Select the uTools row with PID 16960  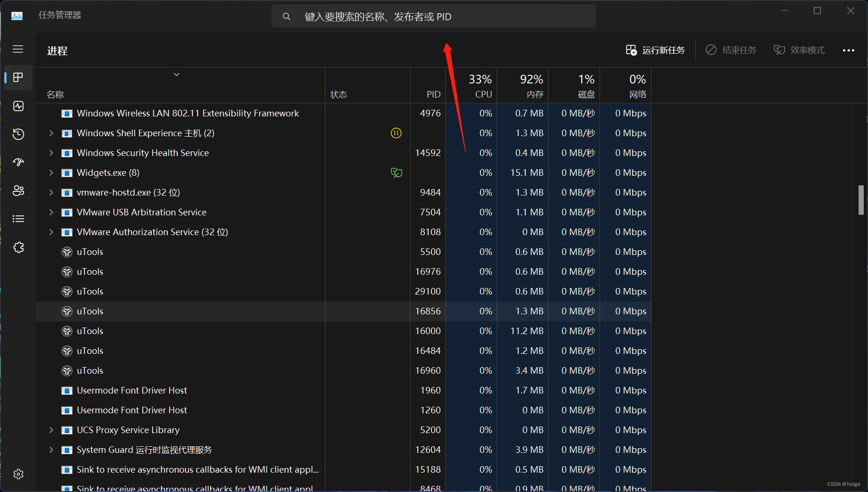click(343, 370)
